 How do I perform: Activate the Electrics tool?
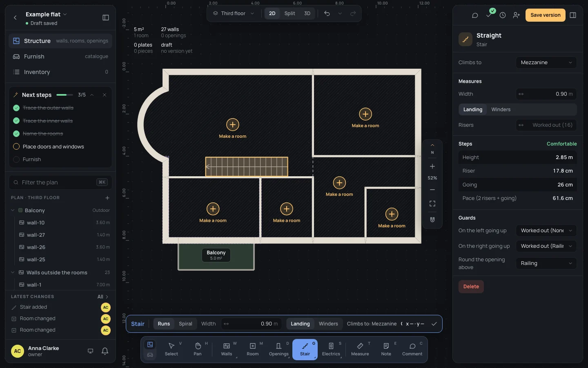(331, 350)
